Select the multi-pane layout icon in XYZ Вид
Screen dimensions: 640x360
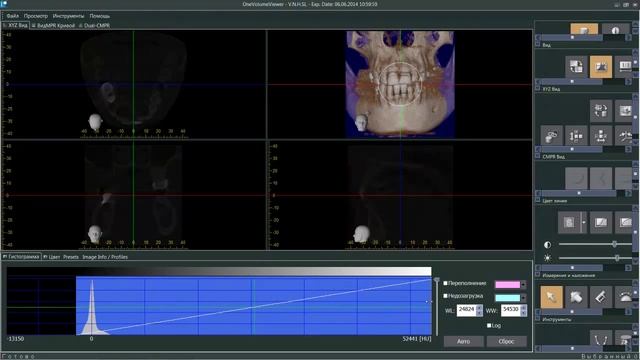click(576, 67)
